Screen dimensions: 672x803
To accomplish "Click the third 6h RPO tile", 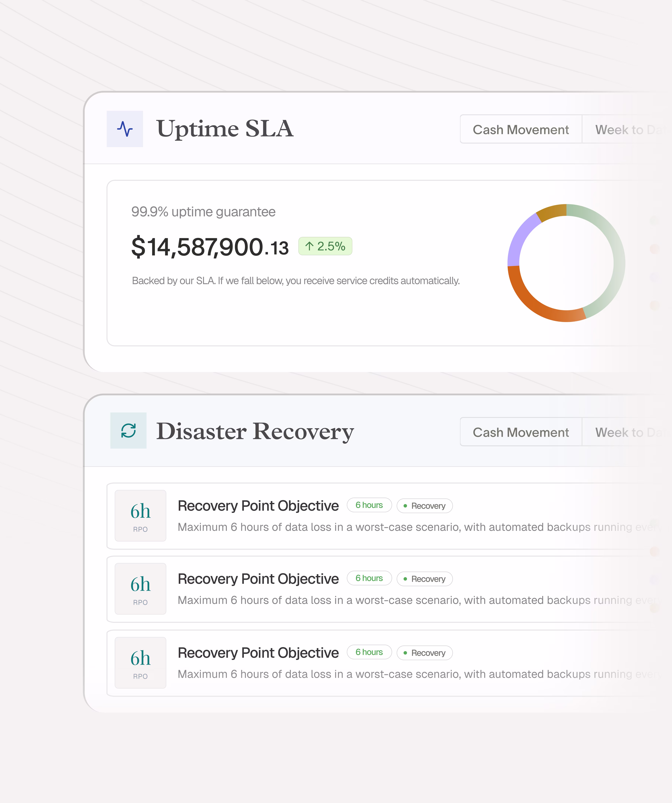I will pyautogui.click(x=140, y=662).
